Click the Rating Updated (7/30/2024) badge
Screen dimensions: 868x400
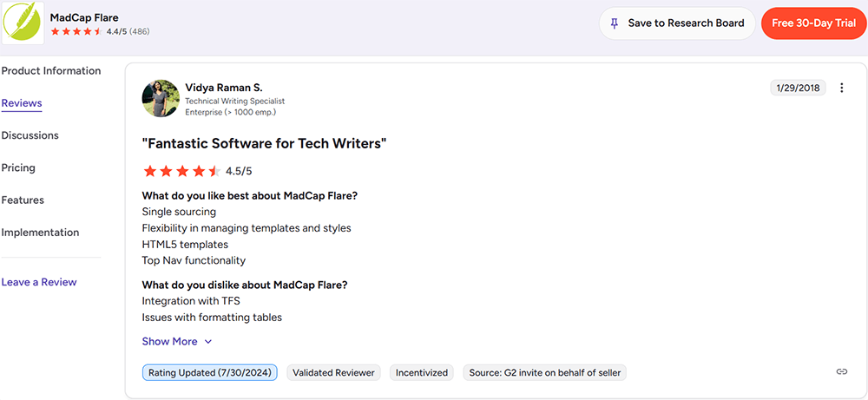tap(210, 372)
